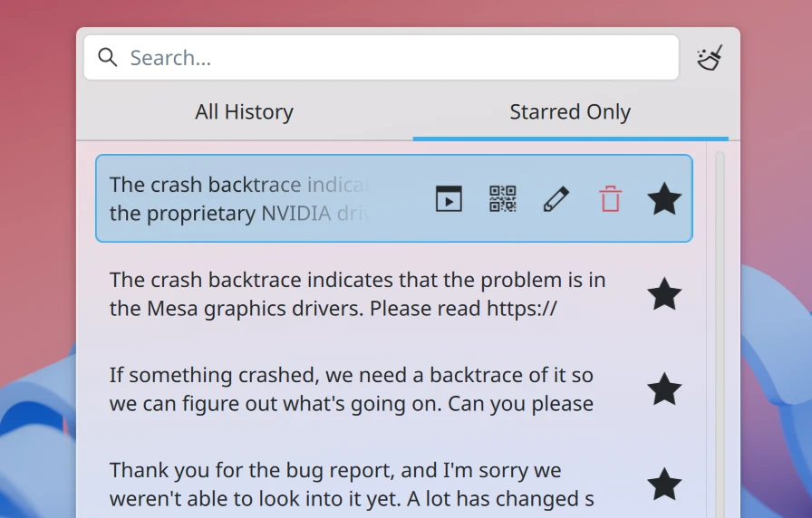This screenshot has height=518, width=812.
Task: Toggle star on the 'If something crashed' entry
Action: (x=664, y=389)
